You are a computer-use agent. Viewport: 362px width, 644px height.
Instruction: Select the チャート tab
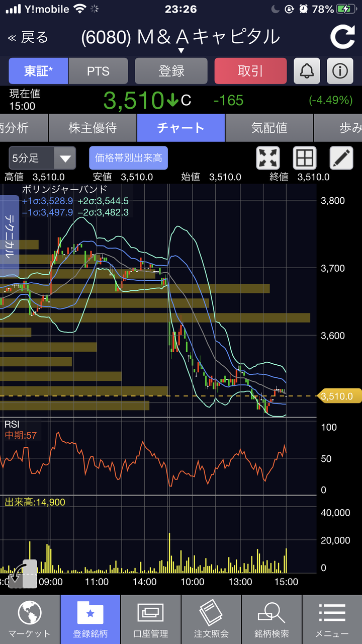click(181, 128)
